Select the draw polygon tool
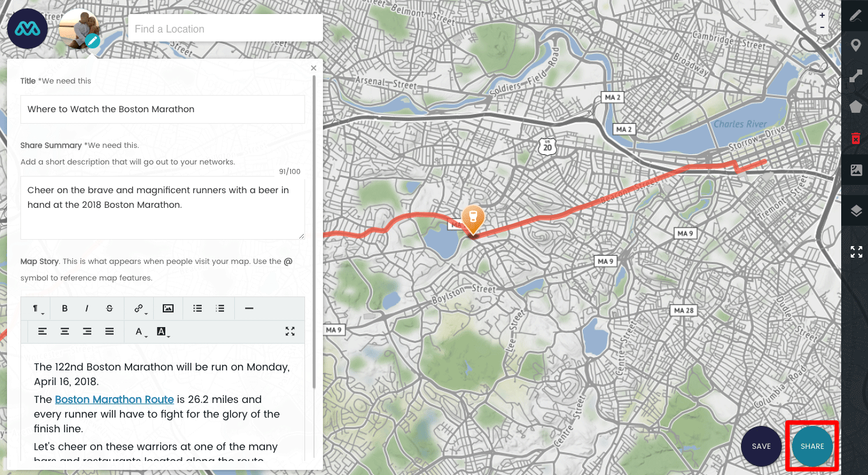The width and height of the screenshot is (868, 475). (856, 106)
